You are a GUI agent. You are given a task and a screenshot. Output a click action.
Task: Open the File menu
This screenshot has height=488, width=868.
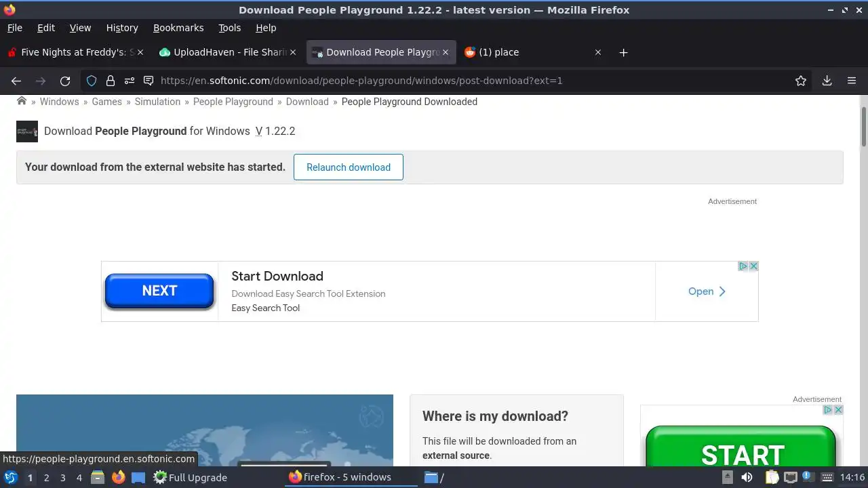15,28
